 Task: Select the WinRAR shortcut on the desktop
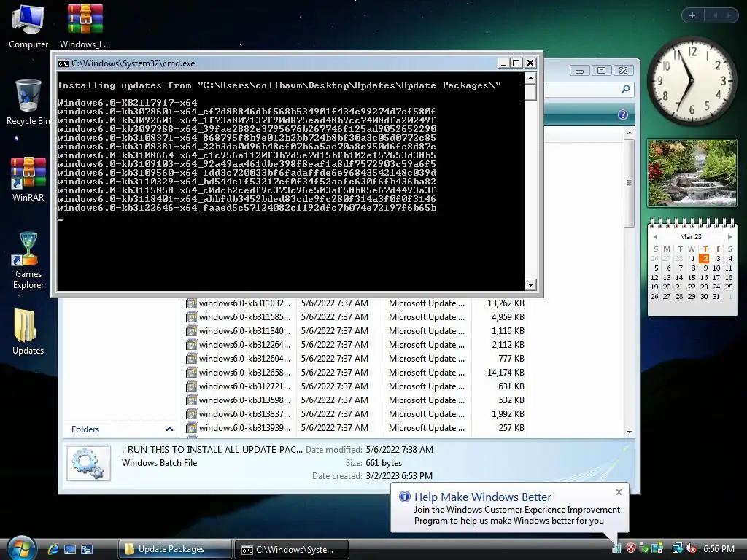28,179
